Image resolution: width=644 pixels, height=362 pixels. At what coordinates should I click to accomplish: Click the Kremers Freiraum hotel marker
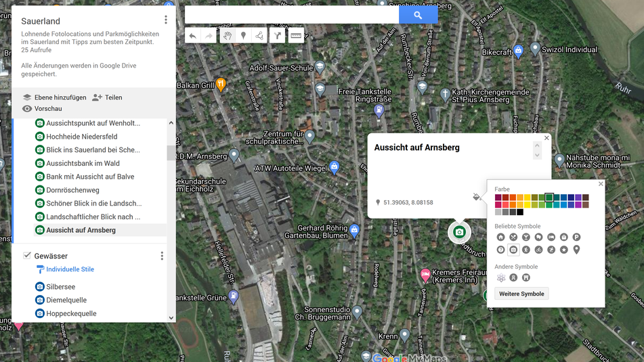point(425,275)
